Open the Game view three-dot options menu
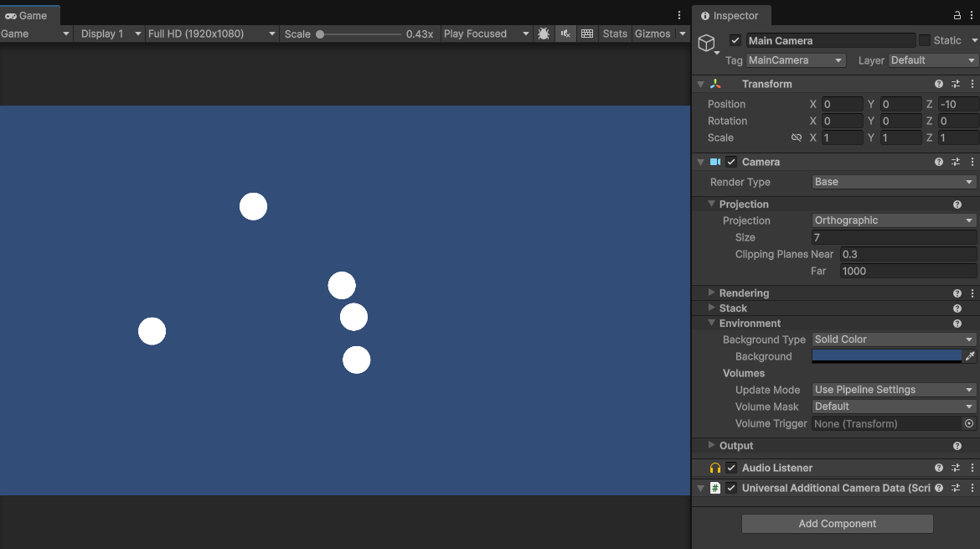The image size is (980, 549). pyautogui.click(x=679, y=16)
